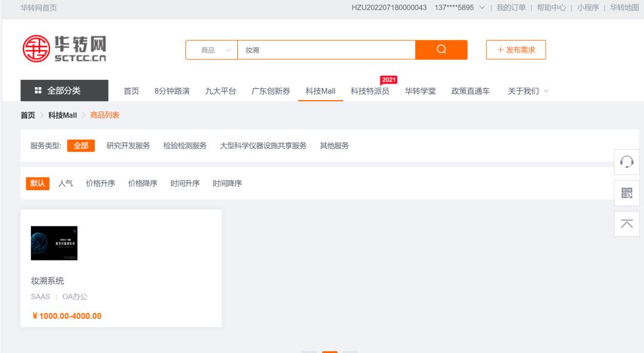Screen dimensions: 644x353
Task: Show the QR code panel icon
Action: click(626, 192)
